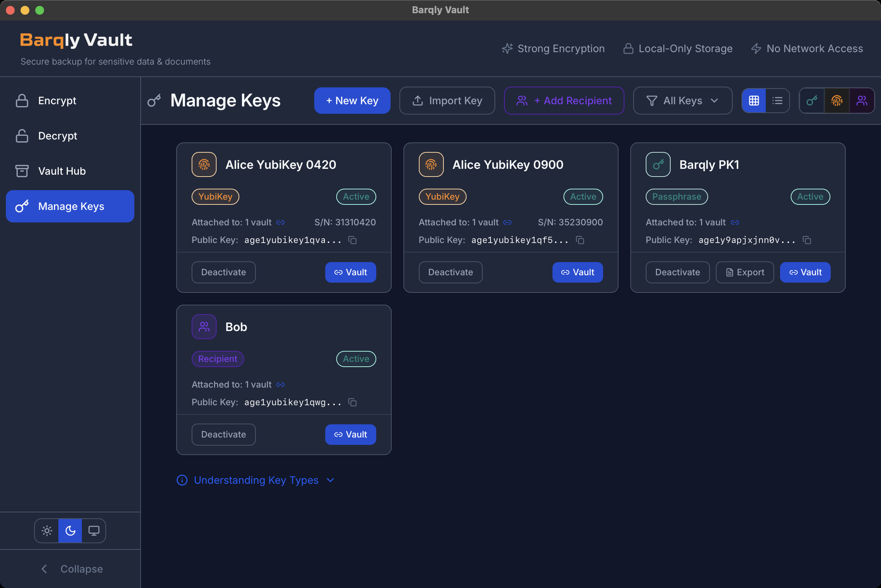This screenshot has height=588, width=881.
Task: Export the Barqly PK1 key
Action: point(744,272)
